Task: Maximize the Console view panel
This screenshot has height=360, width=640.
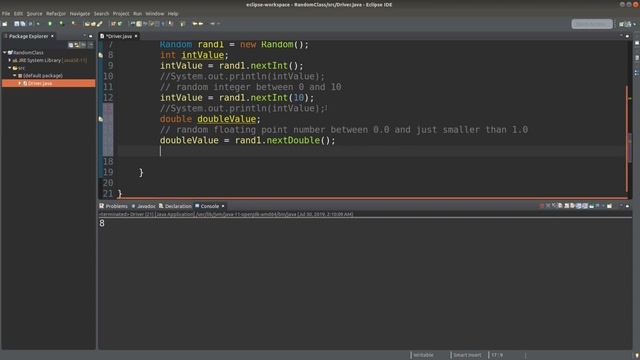Action: pyautogui.click(x=627, y=206)
